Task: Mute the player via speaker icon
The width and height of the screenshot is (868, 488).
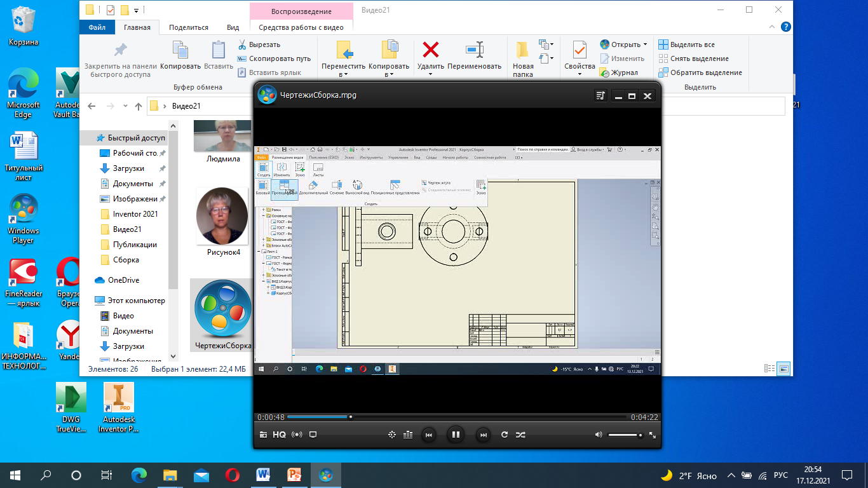Action: [598, 435]
